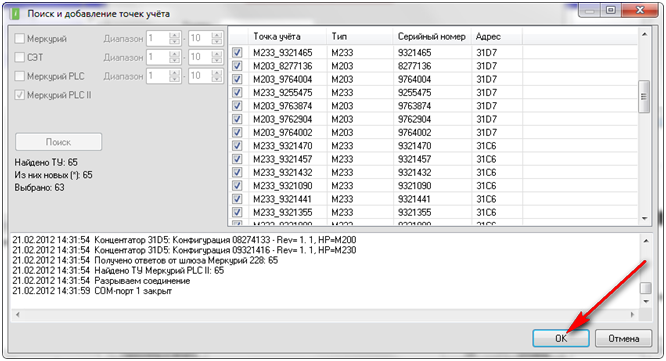This screenshot has width=666, height=361.
Task: Select point name M233_9321470
Action: coord(282,146)
